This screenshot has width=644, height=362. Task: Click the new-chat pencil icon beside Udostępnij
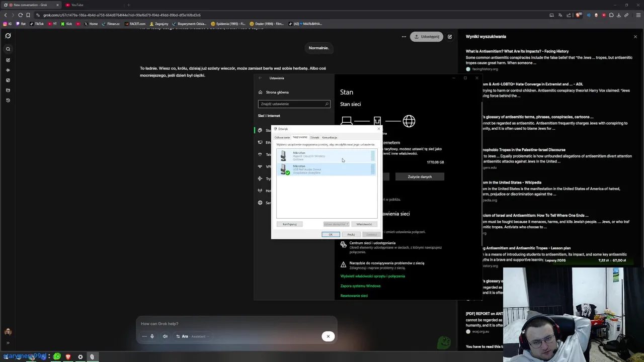point(450,37)
